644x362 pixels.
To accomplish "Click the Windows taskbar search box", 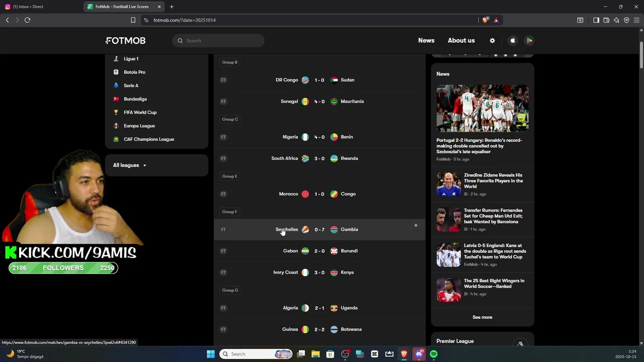I will 257,354.
